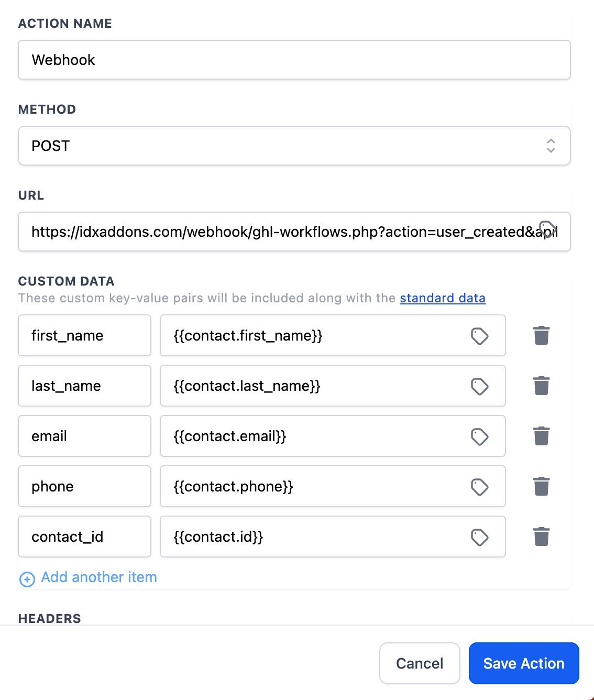This screenshot has width=594, height=700.
Task: Open the standard data link
Action: [x=442, y=298]
